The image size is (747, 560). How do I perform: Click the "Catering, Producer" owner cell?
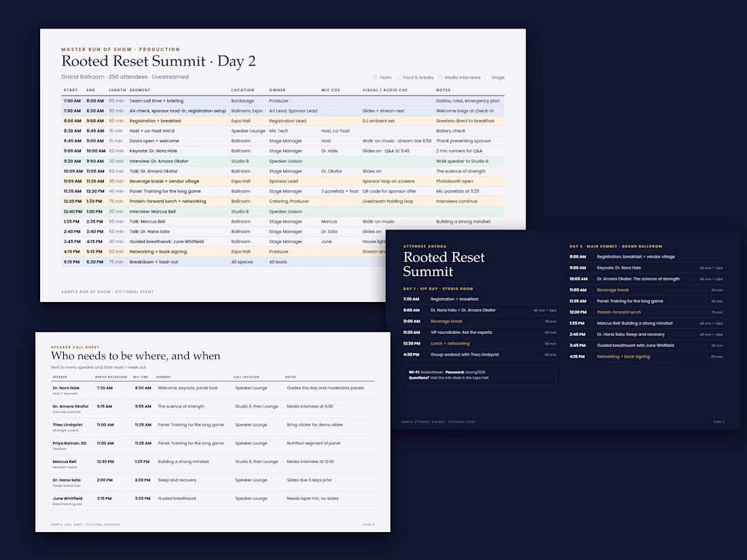point(289,202)
